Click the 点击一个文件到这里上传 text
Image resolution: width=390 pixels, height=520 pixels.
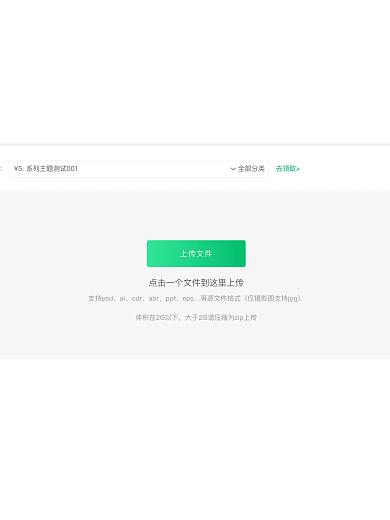(x=196, y=283)
